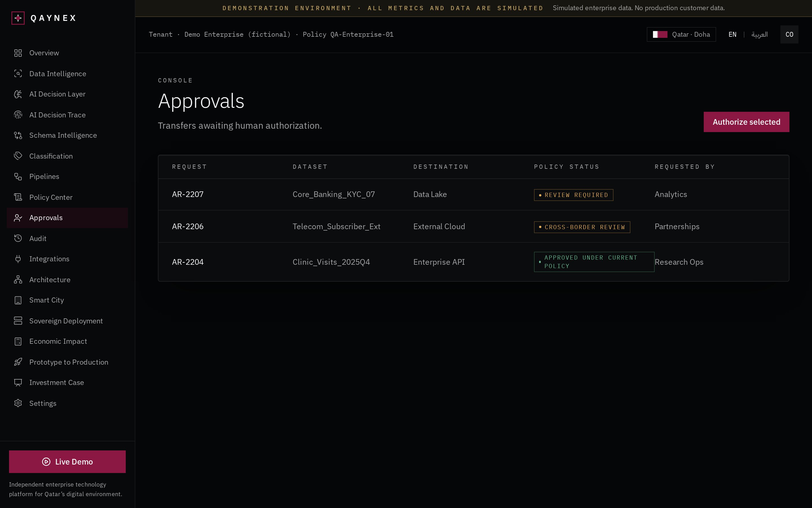Open the CO user avatar
Viewport: 812px width, 508px height.
[789, 35]
